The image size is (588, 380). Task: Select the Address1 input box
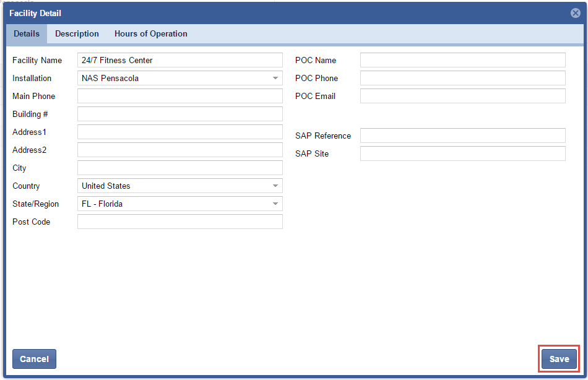point(179,132)
